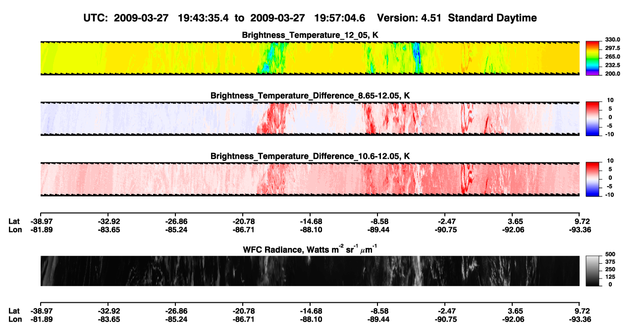The width and height of the screenshot is (644, 330).
Task: Click latitude '-8.58' on the axis above WFC Radiance
Action: (378, 222)
